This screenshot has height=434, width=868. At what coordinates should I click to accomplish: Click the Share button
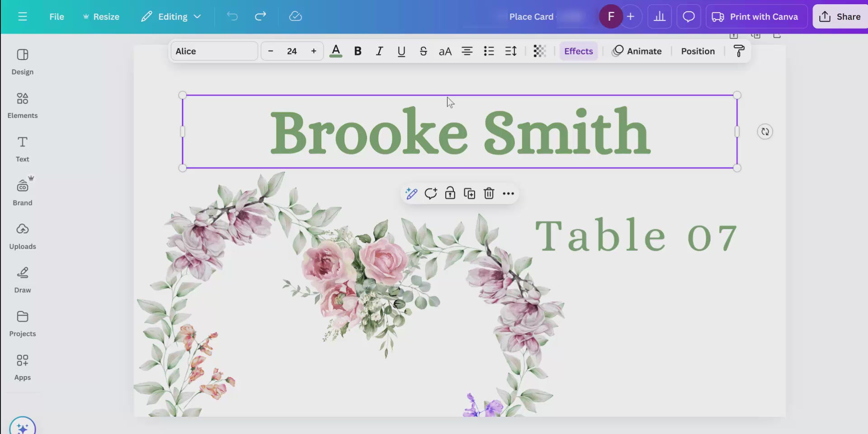tap(840, 17)
